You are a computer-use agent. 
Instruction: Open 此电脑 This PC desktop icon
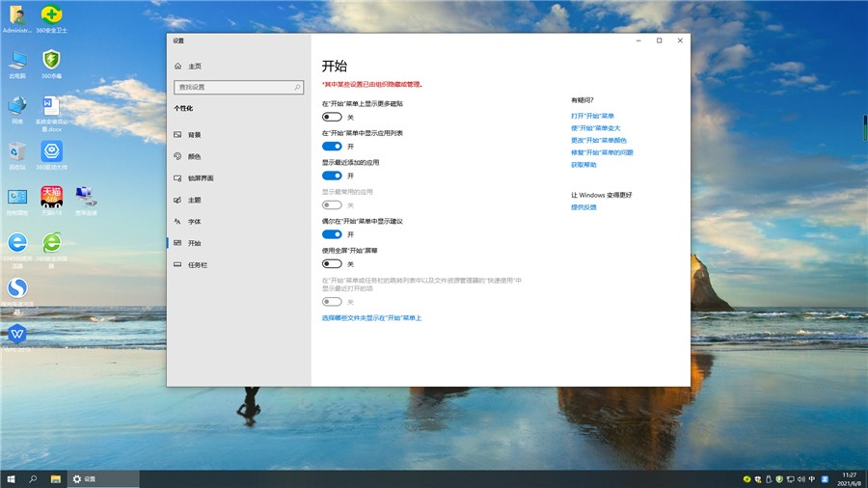(17, 65)
